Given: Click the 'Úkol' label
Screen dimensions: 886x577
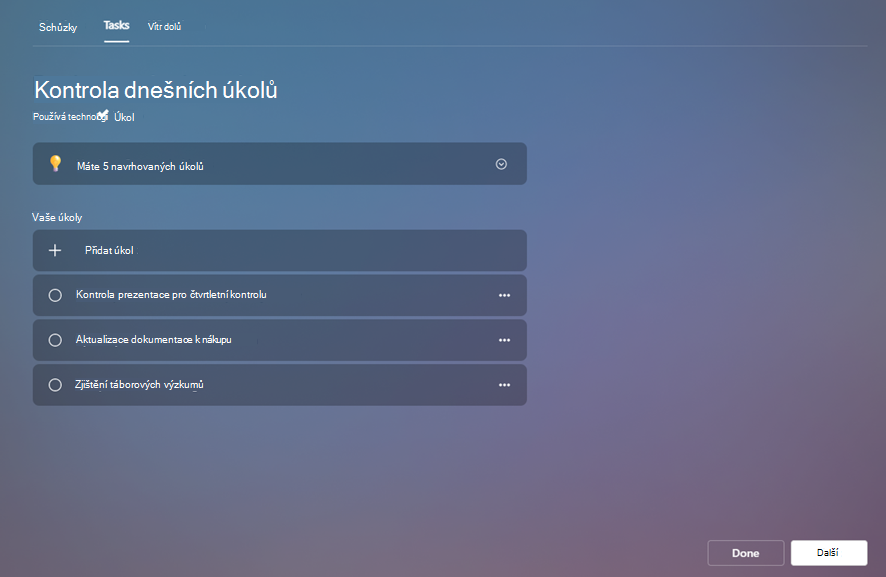Looking at the screenshot, I should [x=124, y=117].
